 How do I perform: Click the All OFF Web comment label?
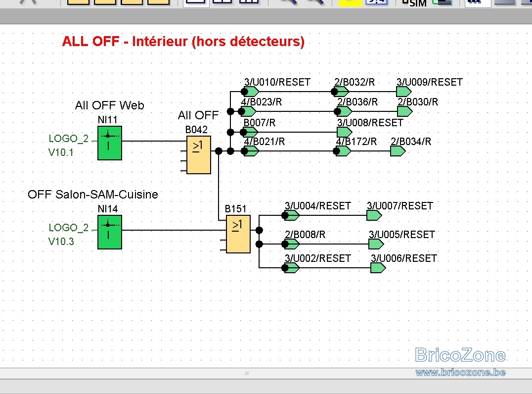(109, 105)
